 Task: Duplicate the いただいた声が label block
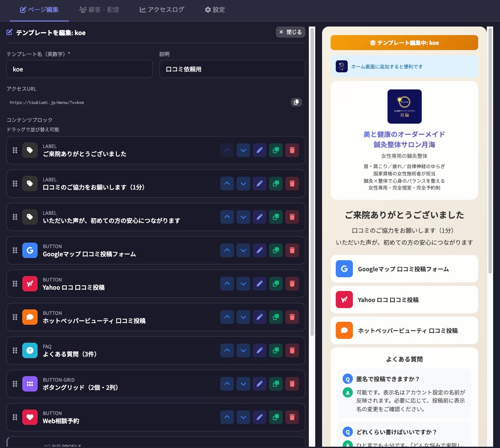click(276, 217)
